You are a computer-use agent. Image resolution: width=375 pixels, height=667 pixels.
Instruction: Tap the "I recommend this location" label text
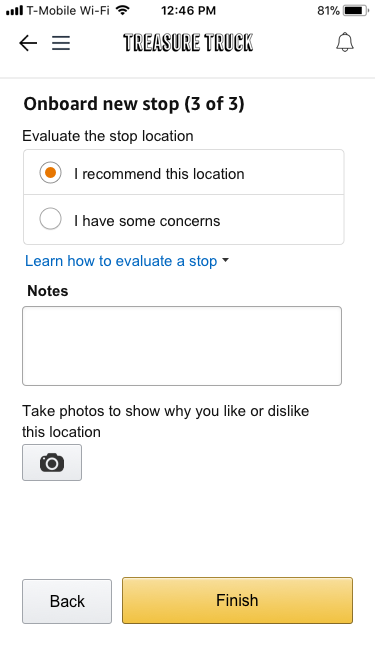coord(159,174)
